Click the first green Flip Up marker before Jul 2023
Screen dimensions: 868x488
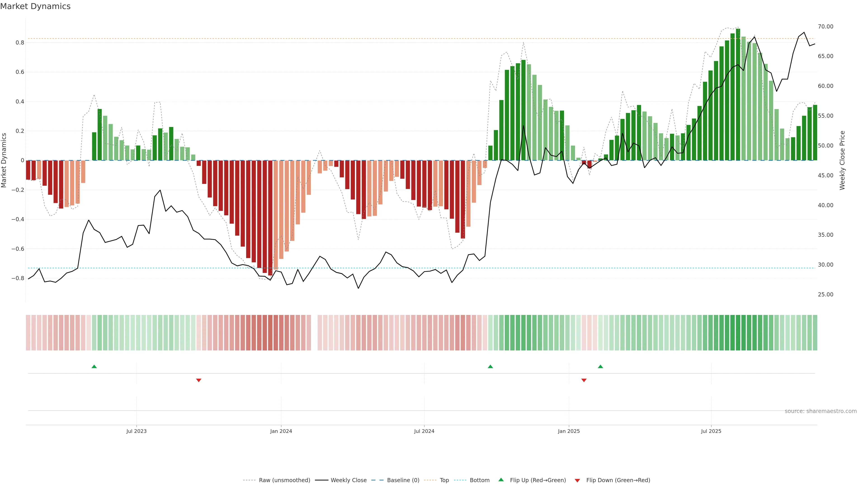[x=94, y=366]
